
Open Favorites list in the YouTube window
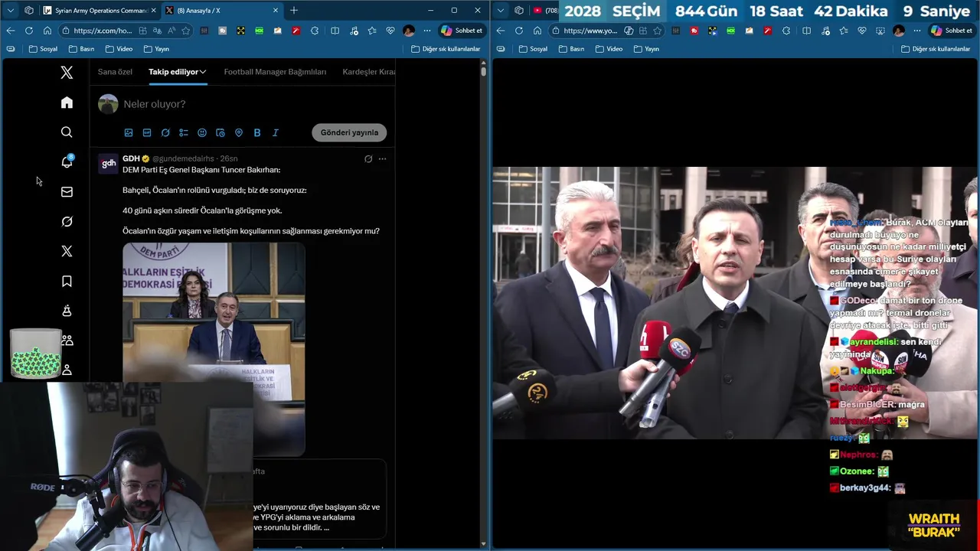[x=843, y=31]
